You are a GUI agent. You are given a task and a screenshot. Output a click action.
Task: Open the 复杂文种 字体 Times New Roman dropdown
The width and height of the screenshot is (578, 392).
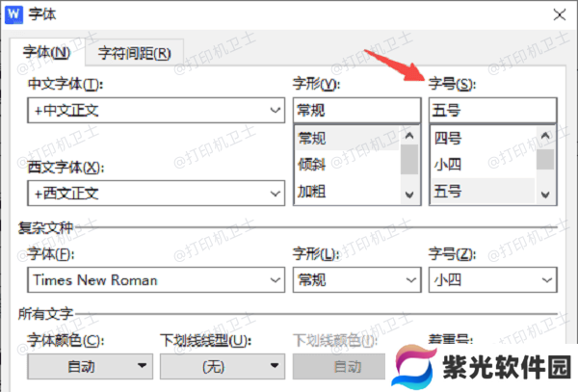[x=156, y=280]
